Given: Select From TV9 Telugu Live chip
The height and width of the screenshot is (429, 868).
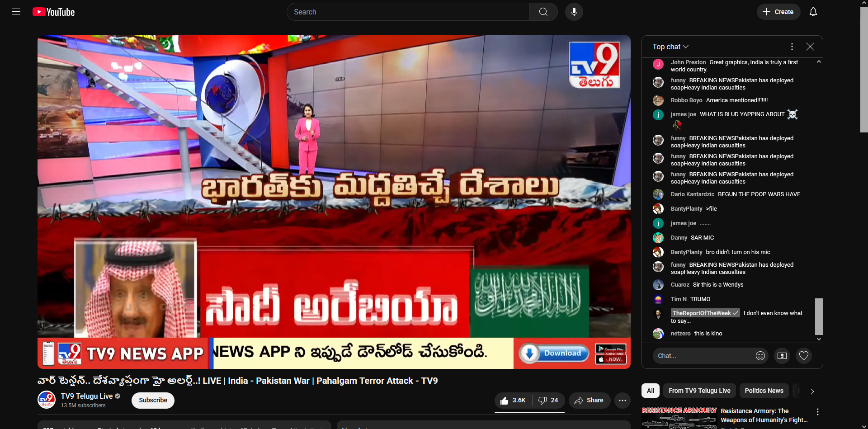Looking at the screenshot, I should click(x=699, y=391).
